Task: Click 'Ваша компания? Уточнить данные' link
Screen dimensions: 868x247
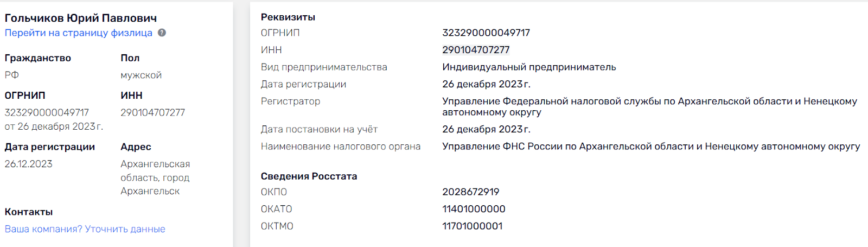Action: (85, 229)
